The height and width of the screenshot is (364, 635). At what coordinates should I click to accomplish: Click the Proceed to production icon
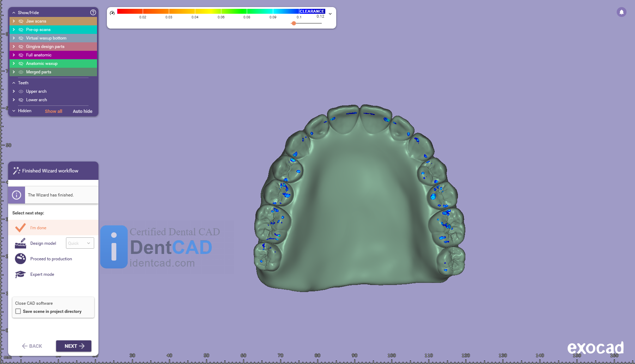(x=20, y=259)
